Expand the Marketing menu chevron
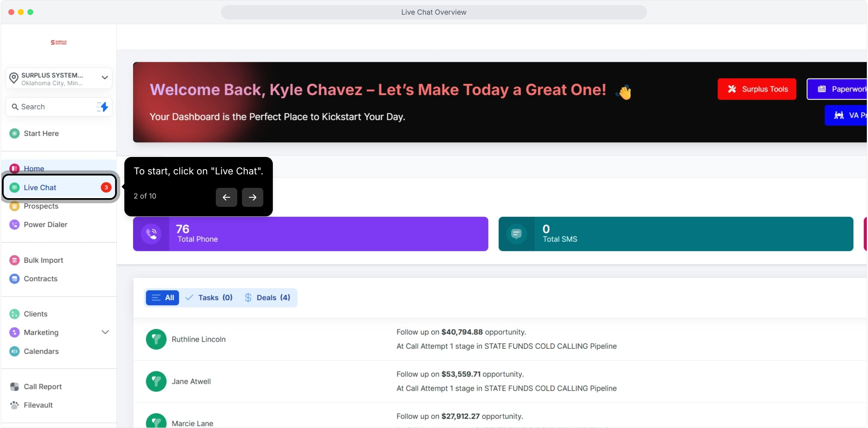Screen dimensions: 868x428 (105, 332)
